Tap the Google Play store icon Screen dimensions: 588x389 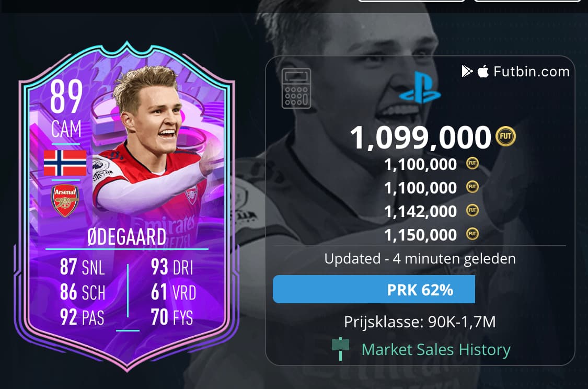467,71
